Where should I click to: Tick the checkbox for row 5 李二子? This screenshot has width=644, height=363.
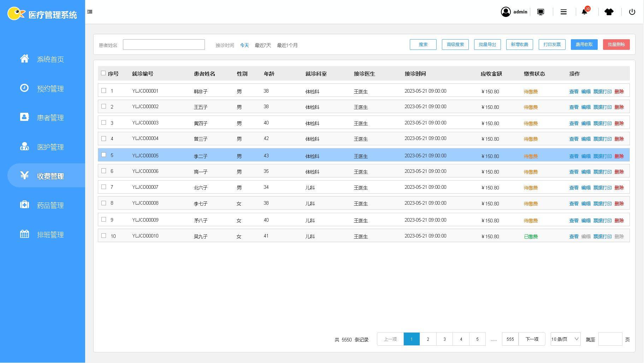click(x=104, y=155)
